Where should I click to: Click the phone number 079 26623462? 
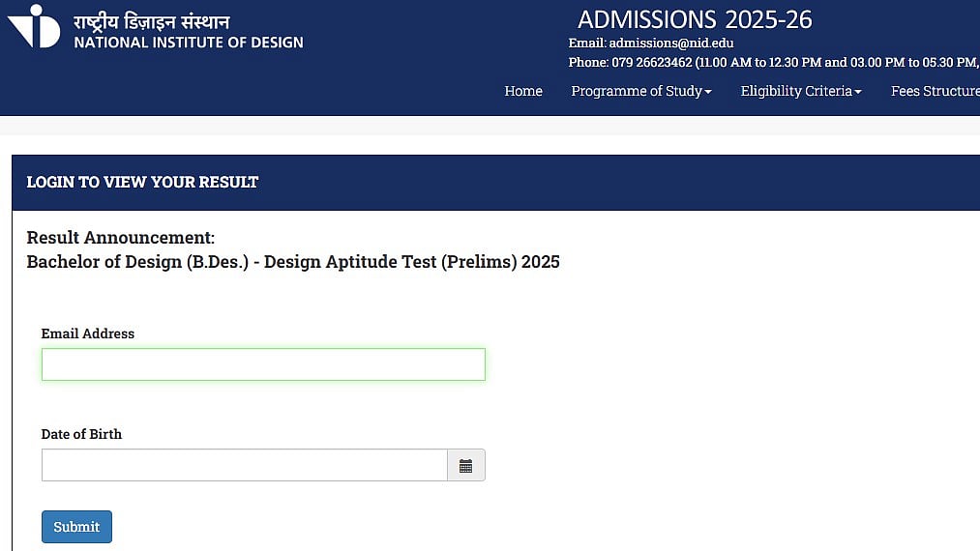click(x=651, y=62)
